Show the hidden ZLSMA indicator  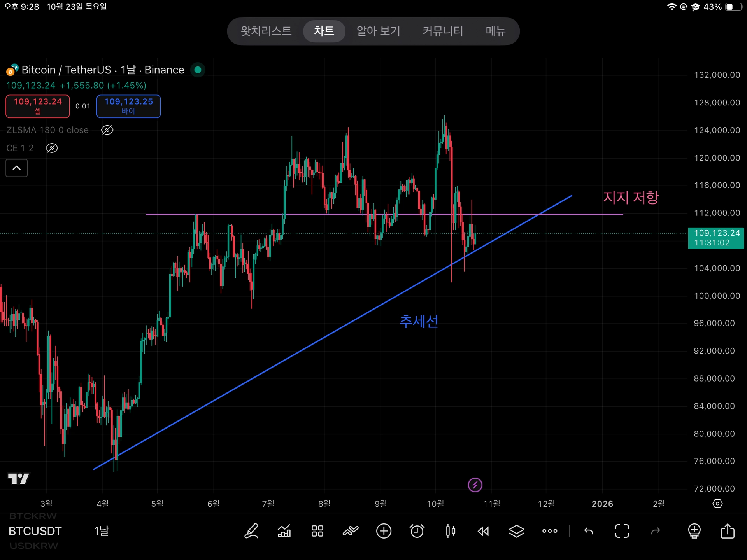[x=107, y=130]
